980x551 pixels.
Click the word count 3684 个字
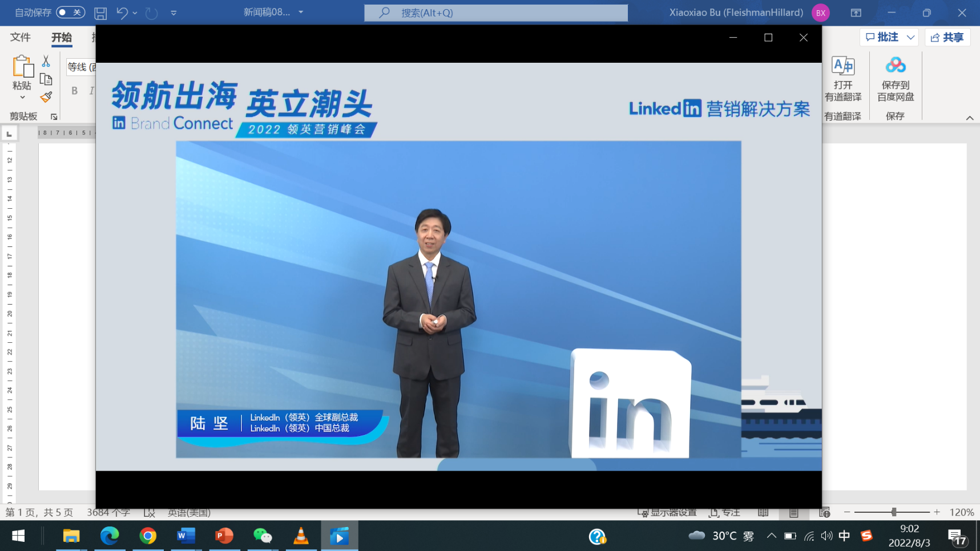[x=108, y=512]
